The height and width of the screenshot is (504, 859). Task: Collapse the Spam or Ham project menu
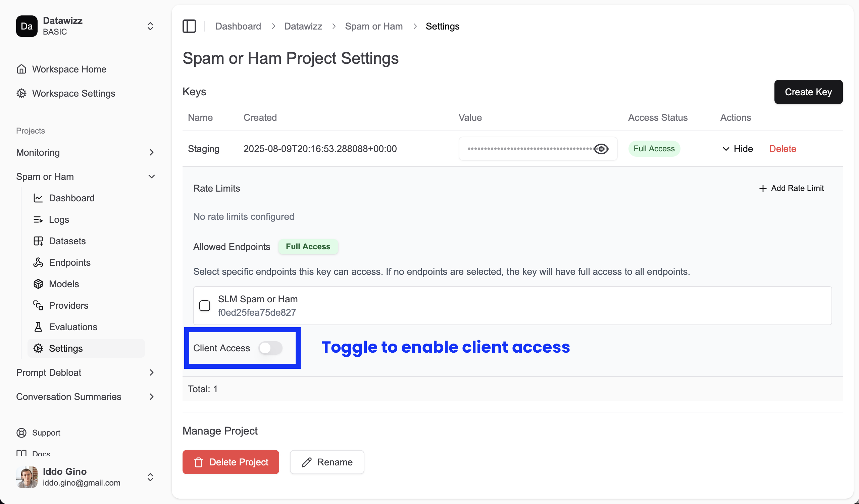tap(151, 176)
